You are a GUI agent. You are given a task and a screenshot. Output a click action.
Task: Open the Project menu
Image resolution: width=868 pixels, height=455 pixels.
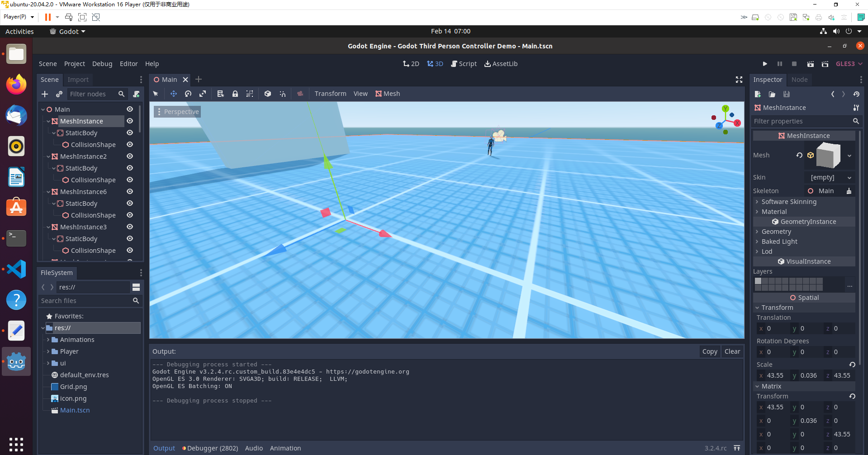click(74, 63)
